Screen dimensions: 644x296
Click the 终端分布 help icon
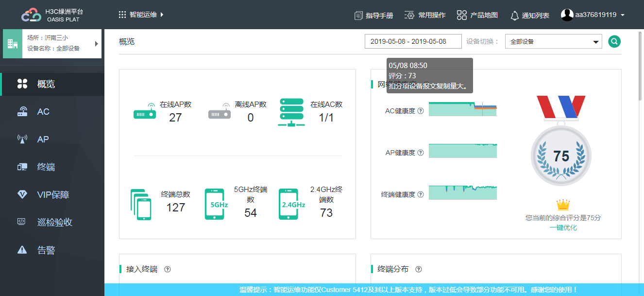click(x=419, y=269)
